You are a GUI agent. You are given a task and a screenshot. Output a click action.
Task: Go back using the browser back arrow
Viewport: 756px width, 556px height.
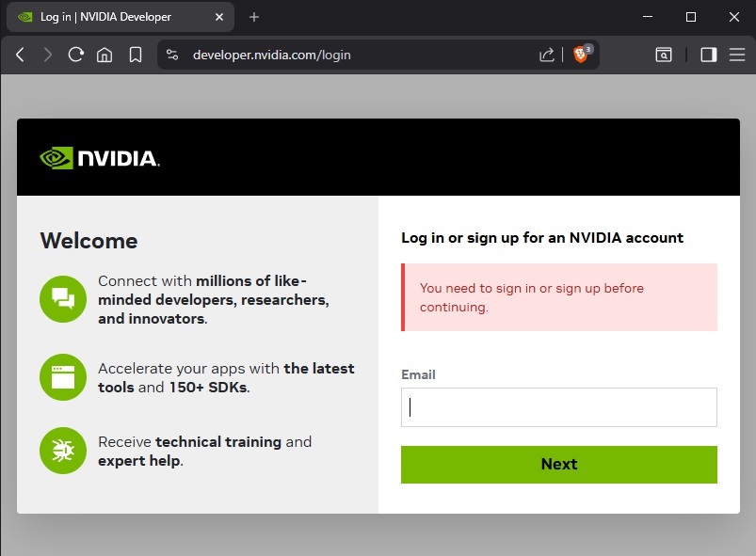point(20,55)
